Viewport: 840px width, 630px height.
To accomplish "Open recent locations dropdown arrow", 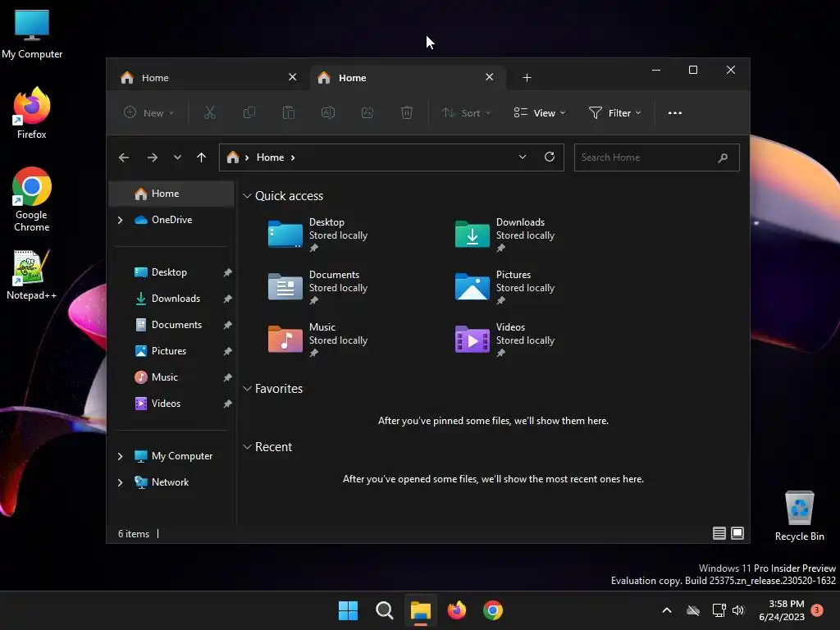I will 177,157.
